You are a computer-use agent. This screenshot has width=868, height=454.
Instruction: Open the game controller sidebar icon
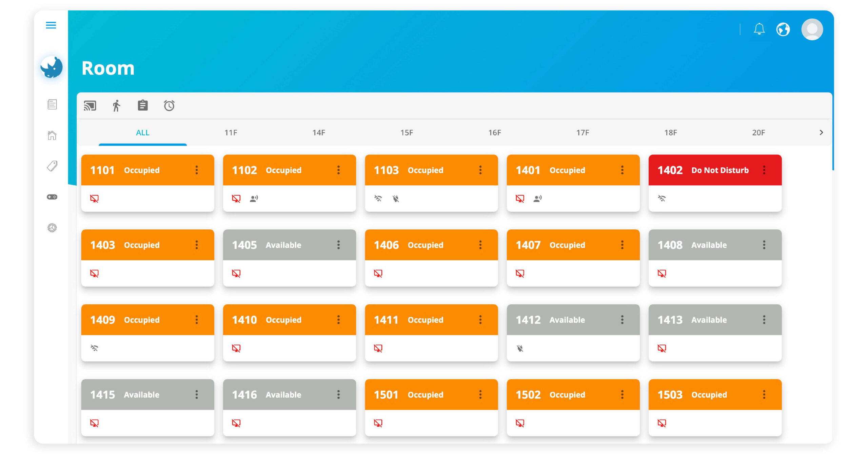pos(52,197)
